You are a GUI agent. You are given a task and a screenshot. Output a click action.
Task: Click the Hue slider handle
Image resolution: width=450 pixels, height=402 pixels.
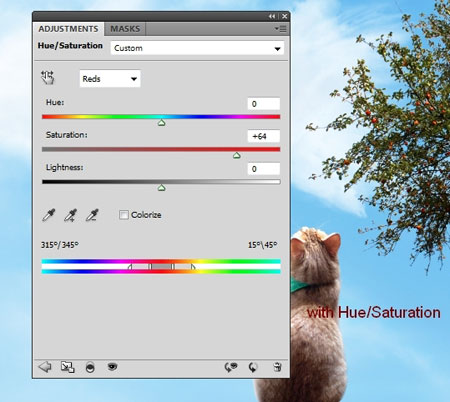[161, 123]
